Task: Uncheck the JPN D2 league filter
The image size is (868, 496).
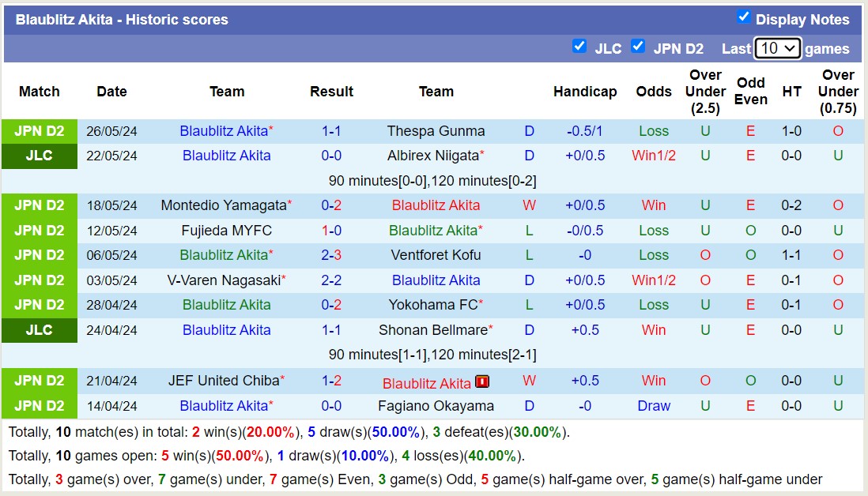Action: pyautogui.click(x=638, y=47)
